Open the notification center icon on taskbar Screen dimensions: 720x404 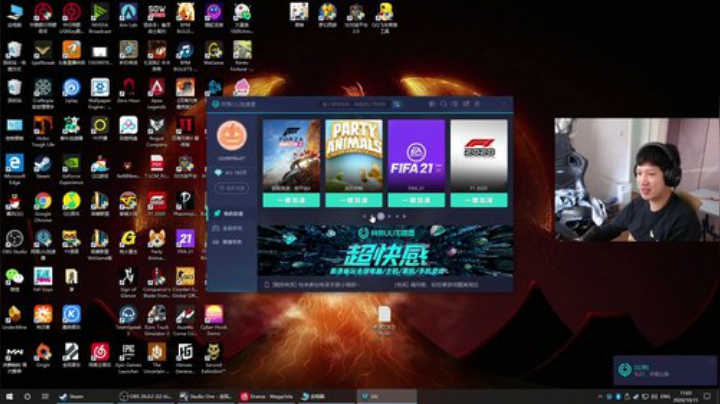pyautogui.click(x=707, y=396)
